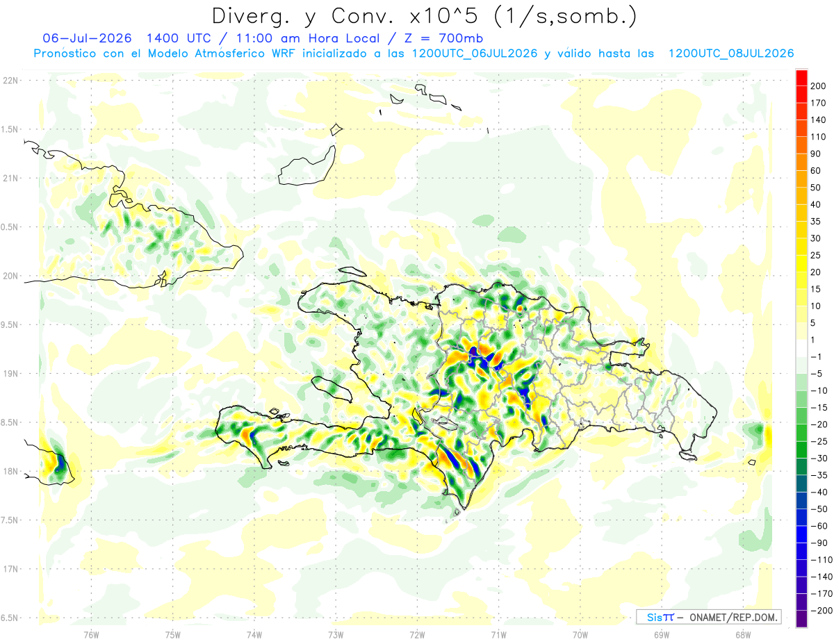
Task: Click the colorbar value '-40'
Action: (x=819, y=492)
